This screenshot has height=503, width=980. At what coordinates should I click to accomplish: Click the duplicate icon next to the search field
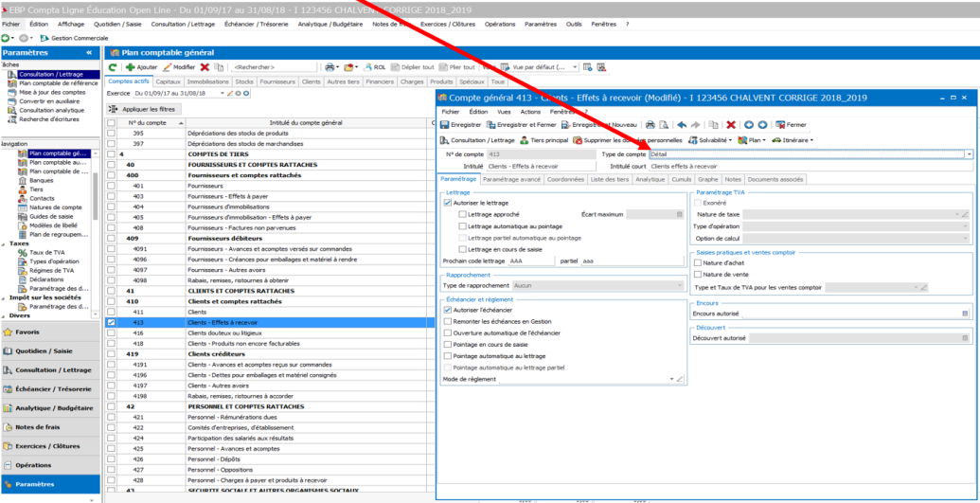pos(219,67)
